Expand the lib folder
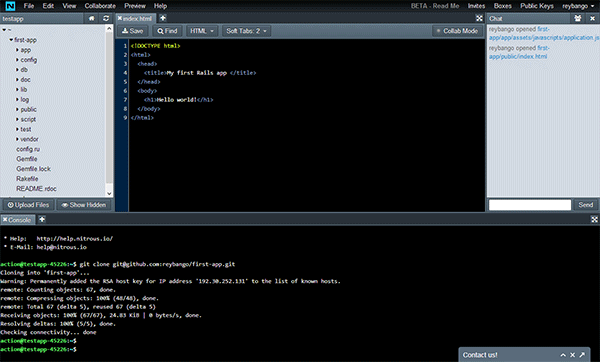 coord(17,90)
